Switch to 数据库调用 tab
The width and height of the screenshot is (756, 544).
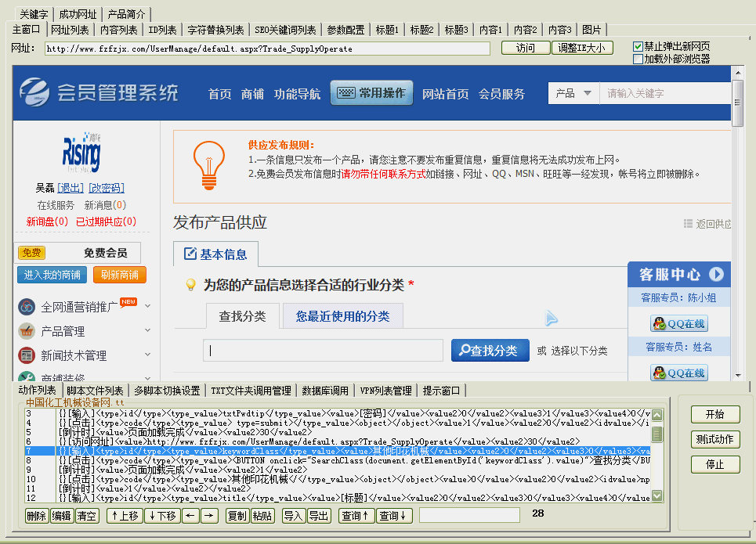(325, 391)
